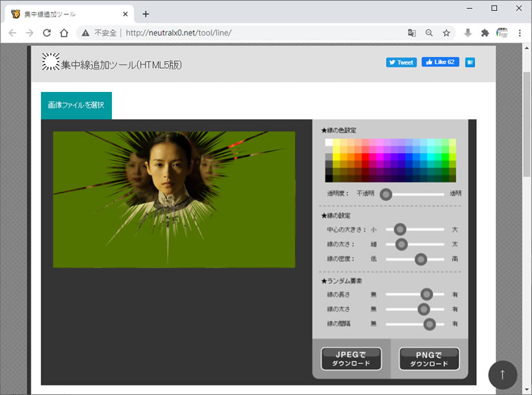Click the address bar URL
Viewport: 532px width, 395px height.
point(178,33)
